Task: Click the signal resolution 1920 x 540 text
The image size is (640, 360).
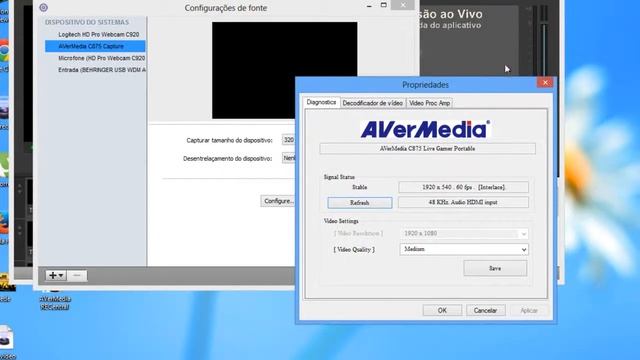Action: (x=463, y=187)
